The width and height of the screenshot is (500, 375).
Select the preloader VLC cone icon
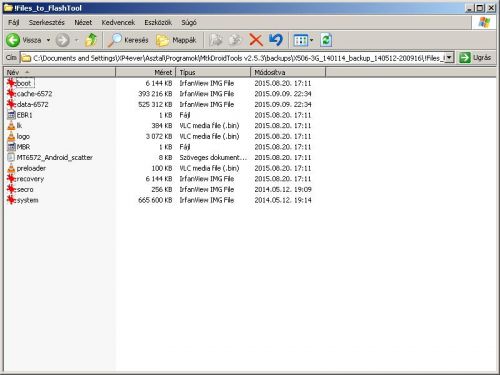pyautogui.click(x=11, y=168)
